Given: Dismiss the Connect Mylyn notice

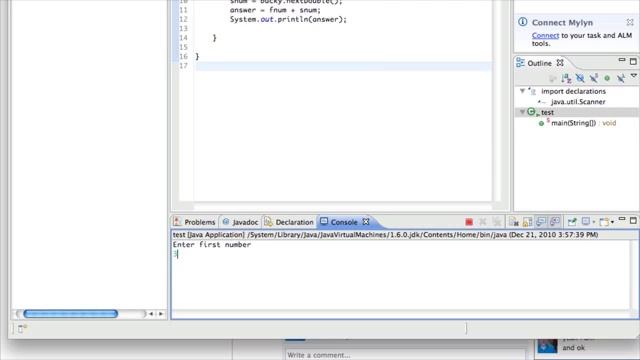Looking at the screenshot, I should [630, 22].
